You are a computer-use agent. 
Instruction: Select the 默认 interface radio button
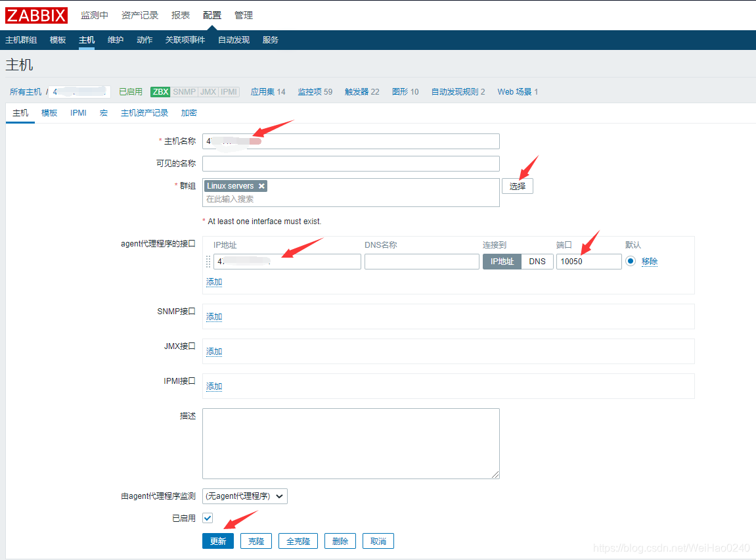630,261
